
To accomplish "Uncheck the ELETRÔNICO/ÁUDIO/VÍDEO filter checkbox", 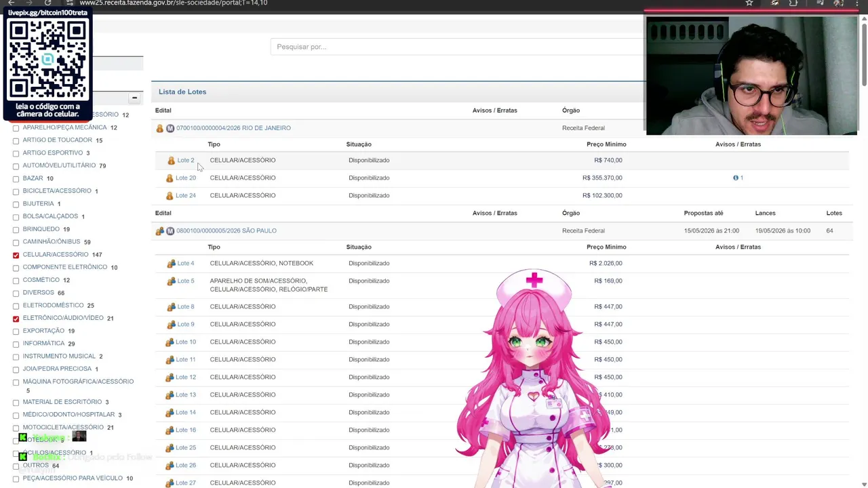I will (x=16, y=319).
